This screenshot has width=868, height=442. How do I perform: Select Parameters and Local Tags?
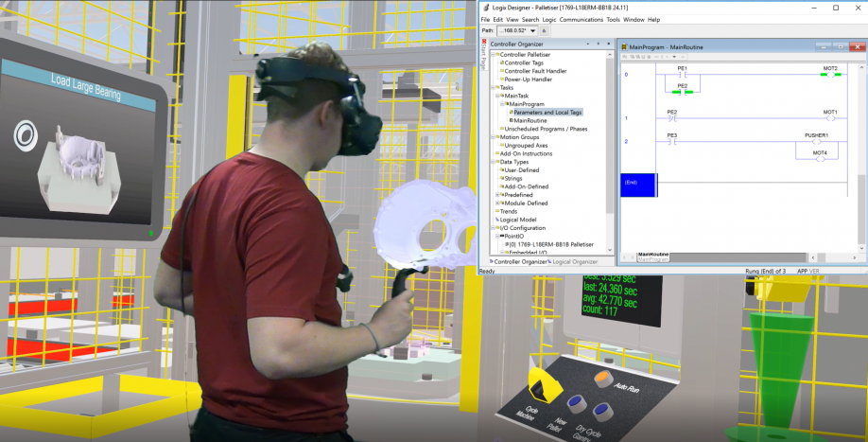(x=547, y=112)
